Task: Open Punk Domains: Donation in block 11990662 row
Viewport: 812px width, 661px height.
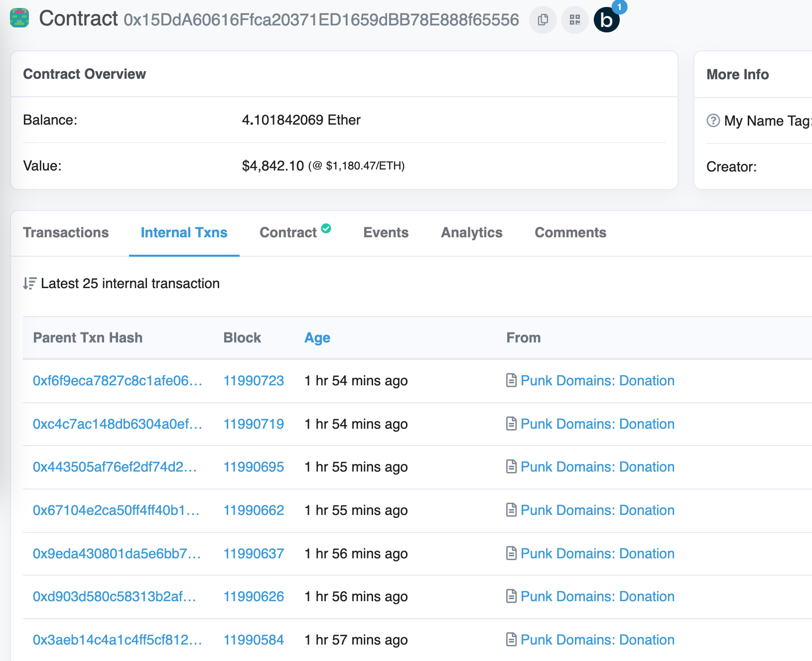Action: tap(597, 510)
